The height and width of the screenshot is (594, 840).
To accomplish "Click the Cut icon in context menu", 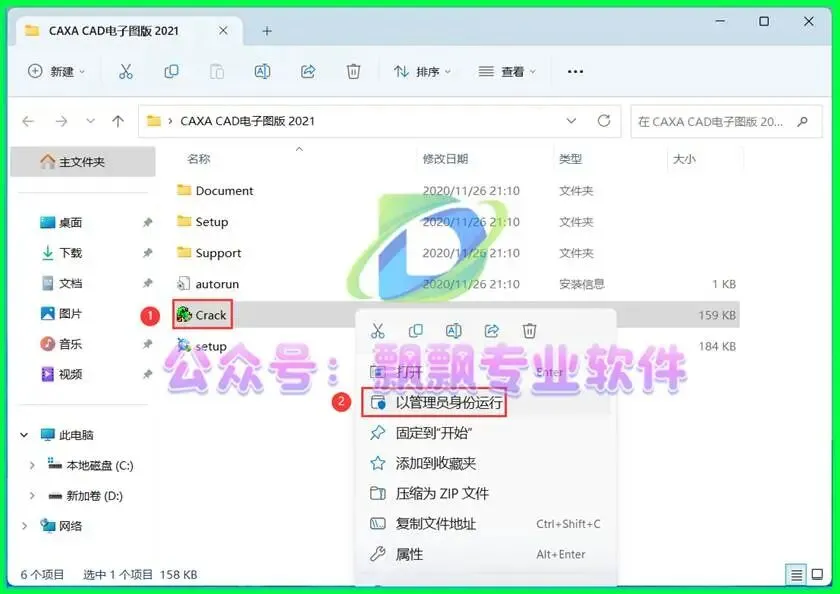I will [378, 331].
